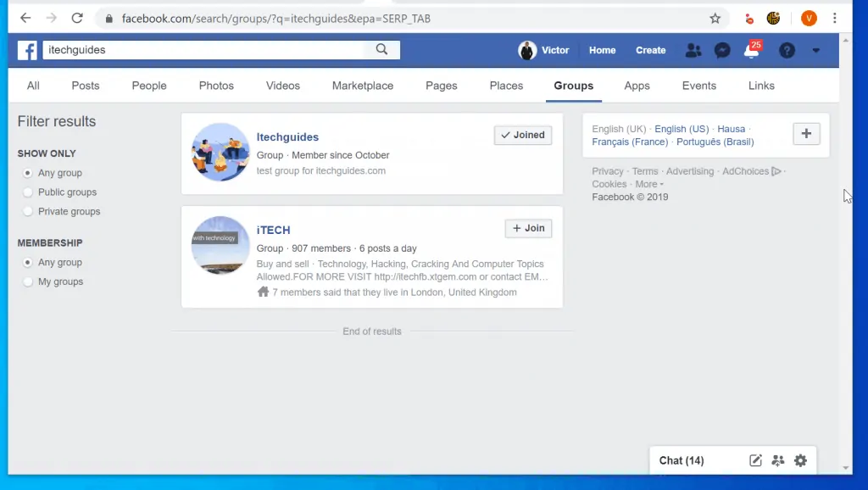The width and height of the screenshot is (868, 490).
Task: Click the Create link in header
Action: pos(650,50)
